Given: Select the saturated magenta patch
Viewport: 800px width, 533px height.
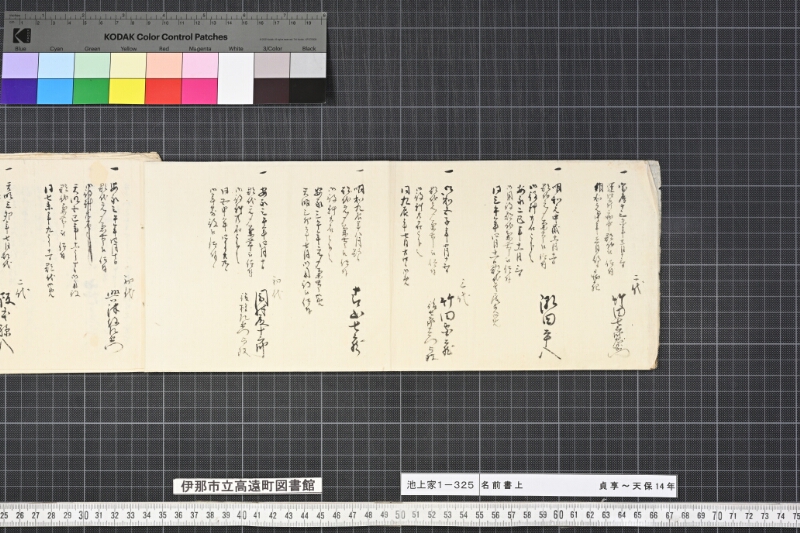Looking at the screenshot, I should click(200, 91).
